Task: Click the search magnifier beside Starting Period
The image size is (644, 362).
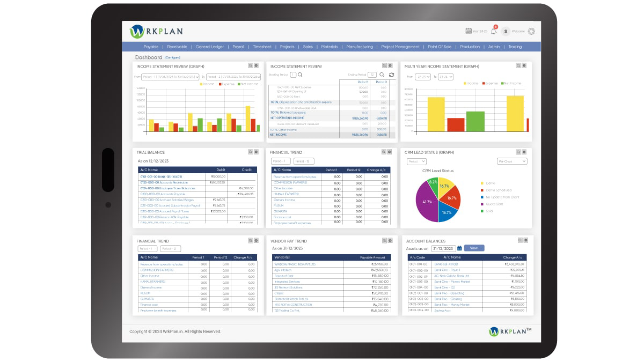Action: pyautogui.click(x=300, y=75)
